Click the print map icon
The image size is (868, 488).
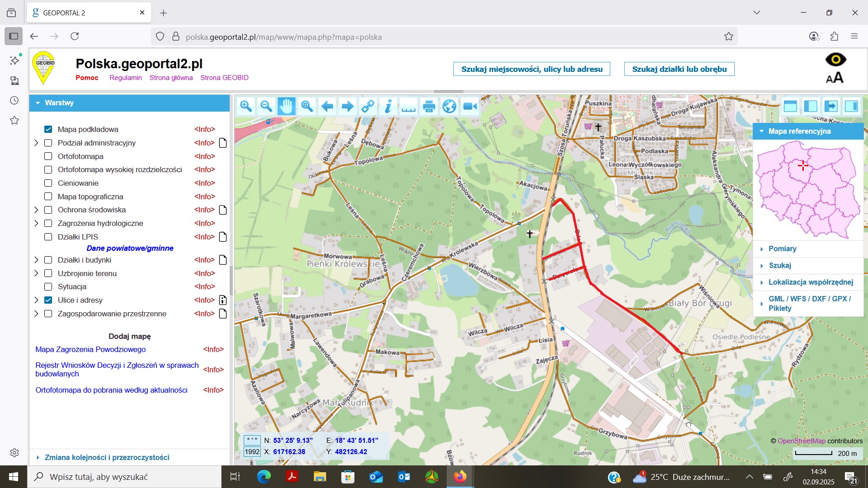click(x=429, y=106)
